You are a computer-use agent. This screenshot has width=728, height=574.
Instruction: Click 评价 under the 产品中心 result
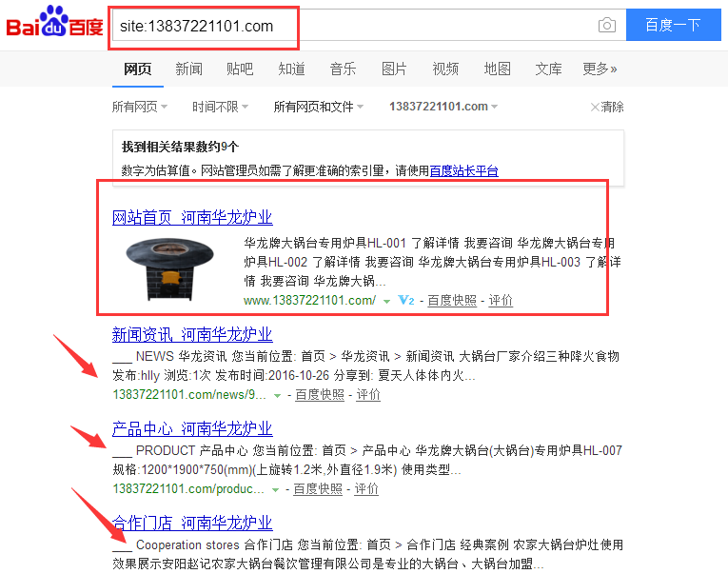[366, 488]
